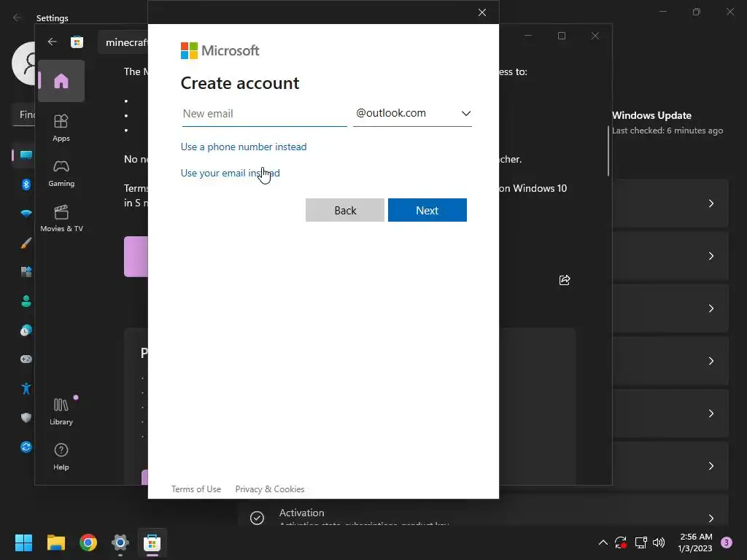Image resolution: width=747 pixels, height=560 pixels.
Task: Open Gaming controller icon in Settings sidebar
Action: 26,359
